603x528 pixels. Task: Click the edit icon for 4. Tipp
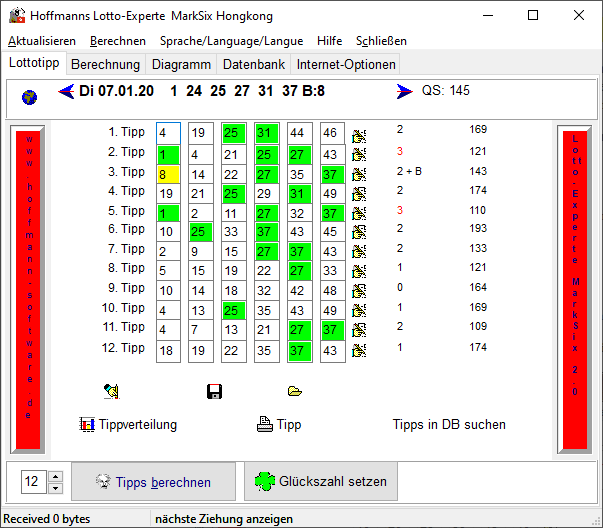point(359,193)
